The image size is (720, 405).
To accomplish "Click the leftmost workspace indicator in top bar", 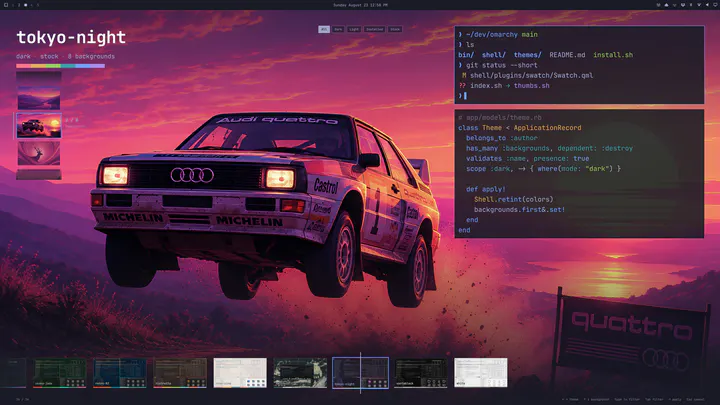I will (6, 5).
